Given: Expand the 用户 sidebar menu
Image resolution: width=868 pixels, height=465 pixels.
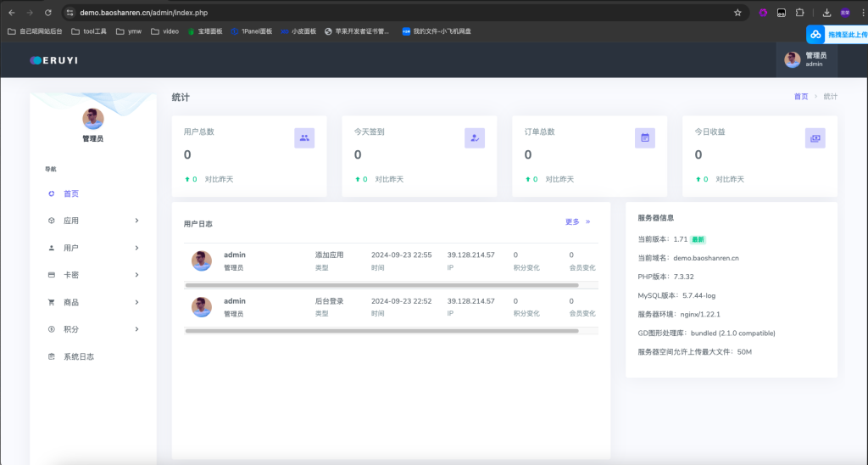Looking at the screenshot, I should [x=93, y=248].
